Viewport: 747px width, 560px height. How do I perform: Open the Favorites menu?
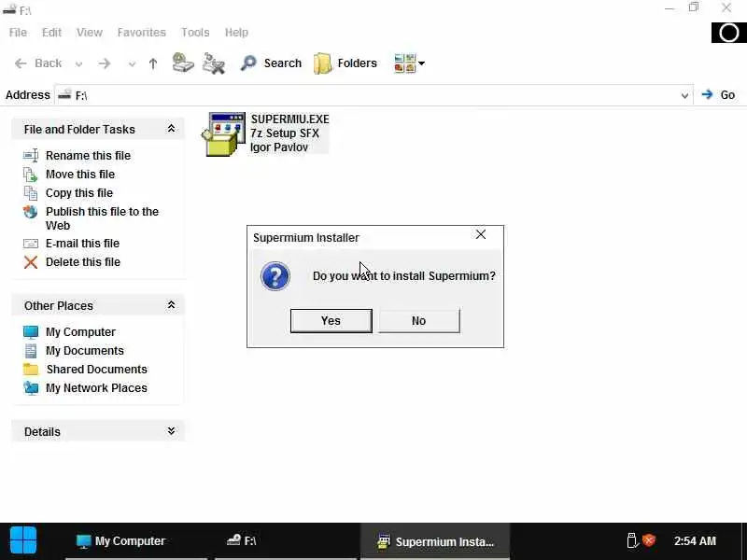pyautogui.click(x=142, y=33)
